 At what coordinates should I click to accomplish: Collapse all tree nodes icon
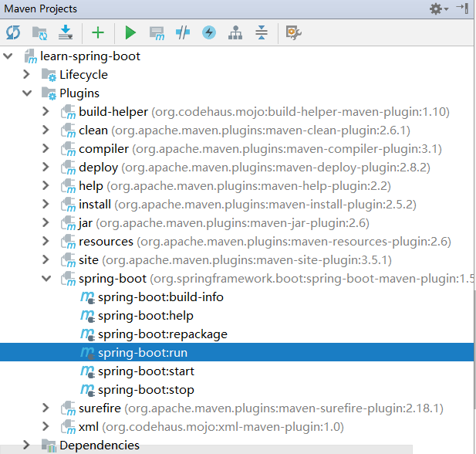pos(262,32)
